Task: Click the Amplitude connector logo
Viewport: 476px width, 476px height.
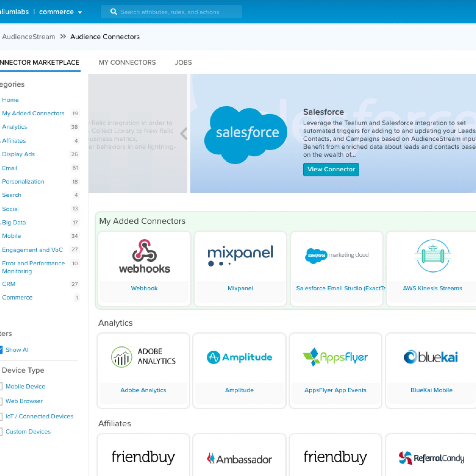Action: (x=239, y=357)
